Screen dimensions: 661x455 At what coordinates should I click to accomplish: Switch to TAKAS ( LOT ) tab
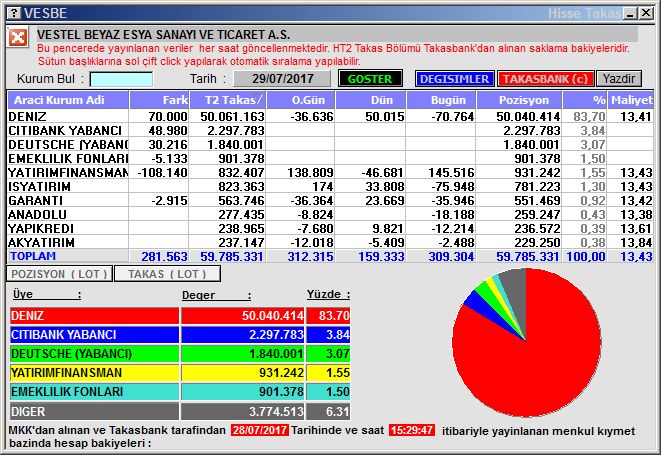click(167, 274)
